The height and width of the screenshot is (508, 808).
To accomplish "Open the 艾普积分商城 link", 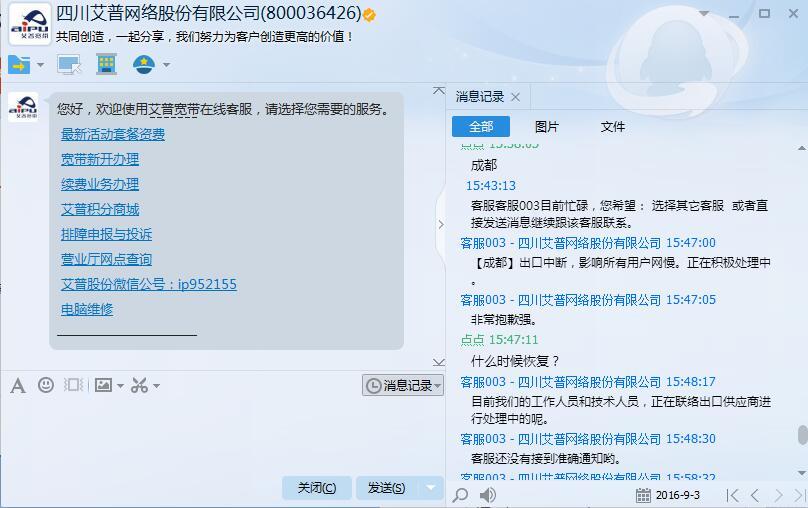I will coord(100,209).
